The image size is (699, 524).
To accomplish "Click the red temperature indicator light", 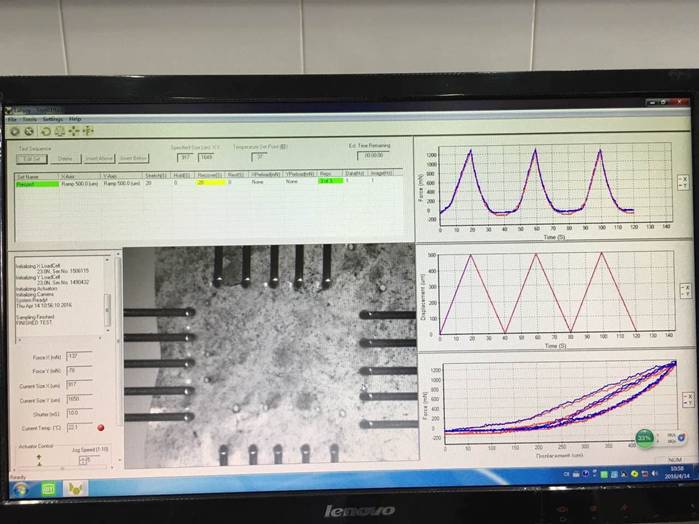I will coord(100,428).
